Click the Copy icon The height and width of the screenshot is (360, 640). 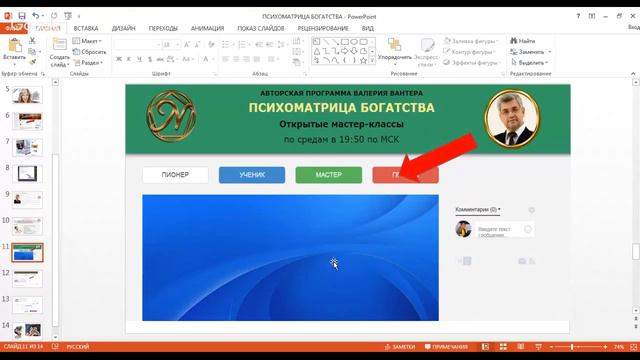tap(32, 51)
